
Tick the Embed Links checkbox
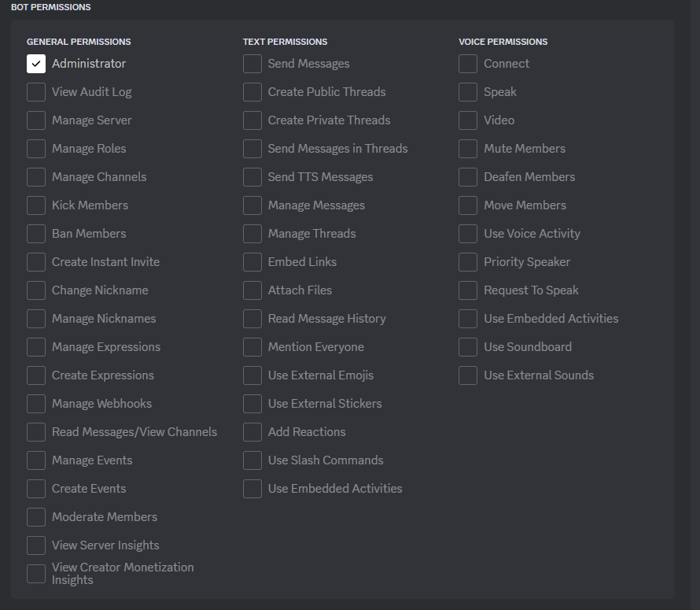(x=252, y=262)
